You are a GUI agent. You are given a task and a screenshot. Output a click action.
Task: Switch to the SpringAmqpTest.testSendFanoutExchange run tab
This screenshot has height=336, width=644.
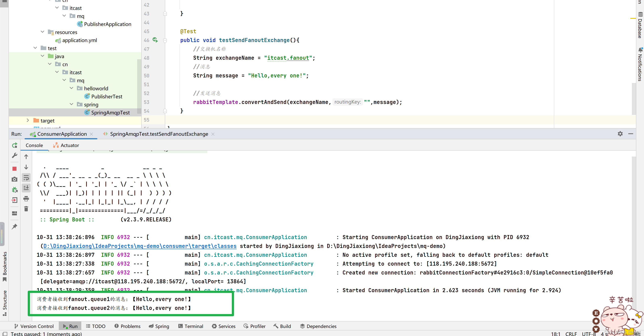point(159,134)
